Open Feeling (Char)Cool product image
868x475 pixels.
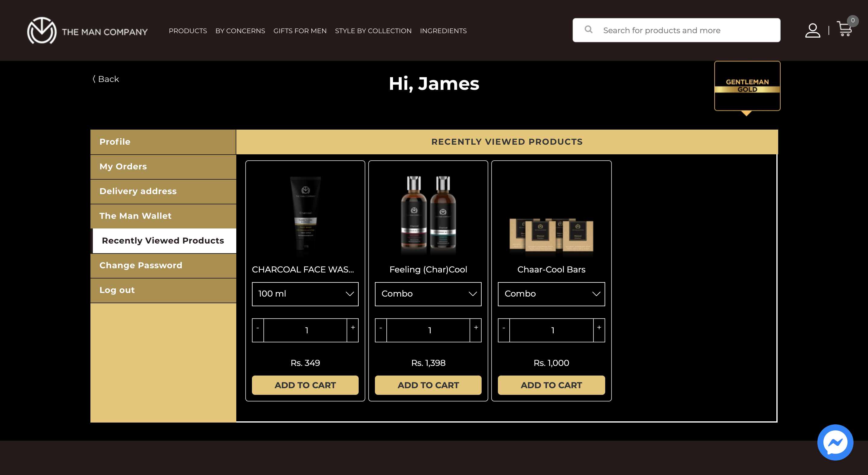click(x=428, y=215)
